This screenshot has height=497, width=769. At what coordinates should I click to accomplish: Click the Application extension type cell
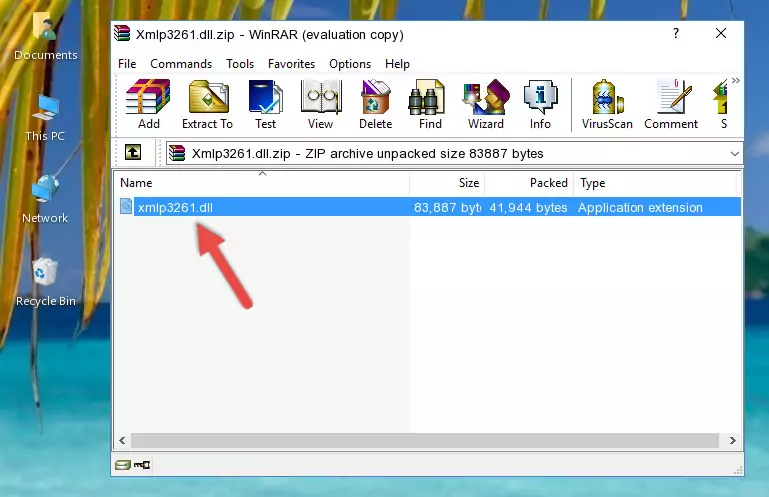[x=640, y=208]
